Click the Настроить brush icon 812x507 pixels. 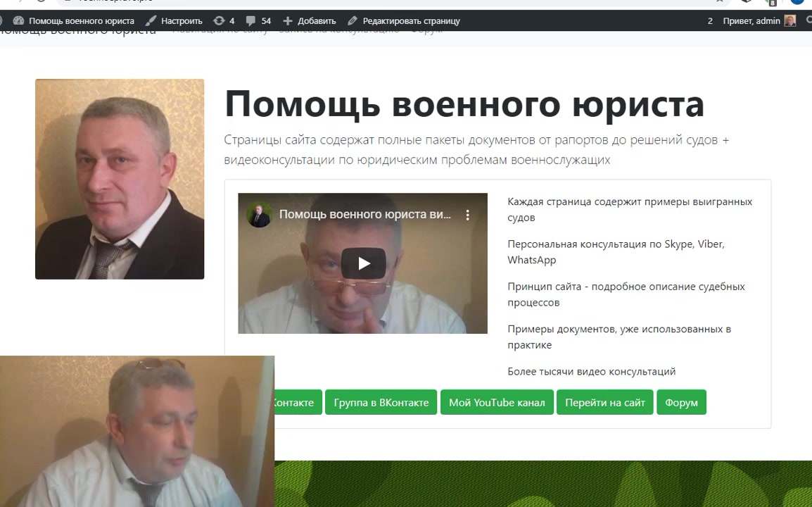pyautogui.click(x=151, y=20)
